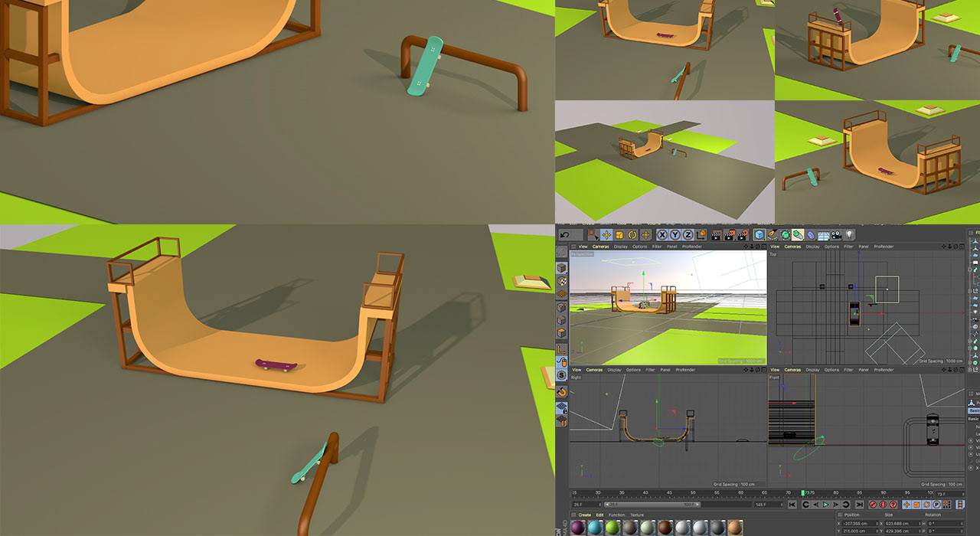Add a Cube primitive object
Image resolution: width=980 pixels, height=536 pixels.
click(x=759, y=235)
